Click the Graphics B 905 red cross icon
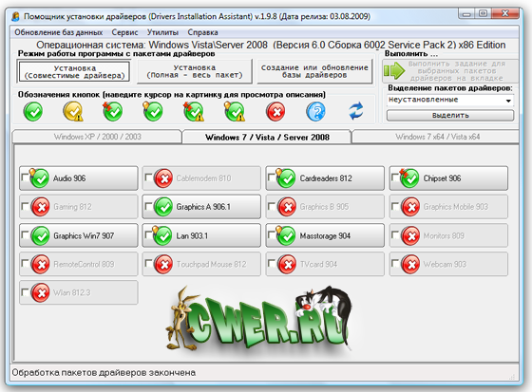The width and height of the screenshot is (532, 392). 287,207
